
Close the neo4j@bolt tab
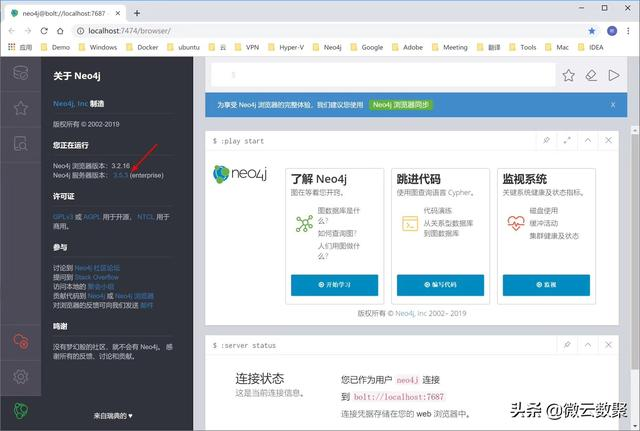coord(118,13)
